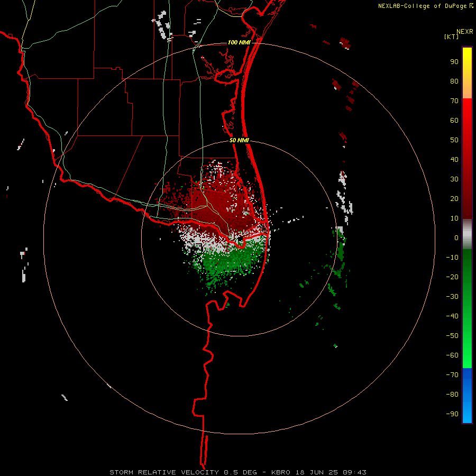Click the 50 value on the velocity scale
This screenshot has height=476, width=476.
(x=454, y=140)
